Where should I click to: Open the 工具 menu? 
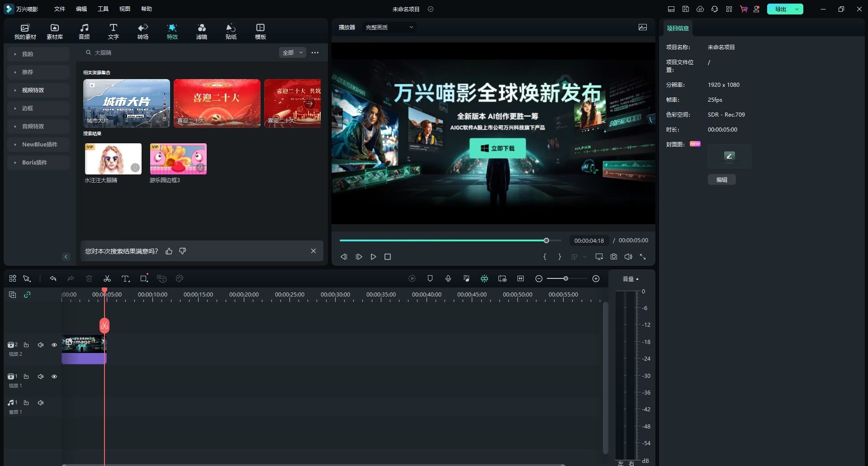coord(103,9)
